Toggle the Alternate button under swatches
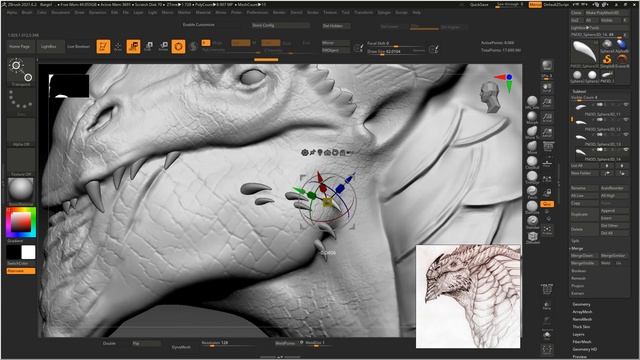This screenshot has width=640, height=360. pyautogui.click(x=20, y=271)
